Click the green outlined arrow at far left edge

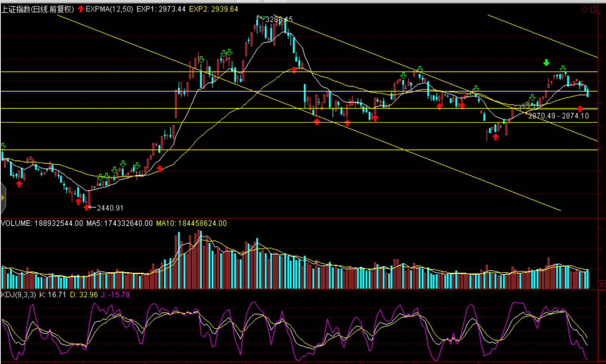[3, 146]
